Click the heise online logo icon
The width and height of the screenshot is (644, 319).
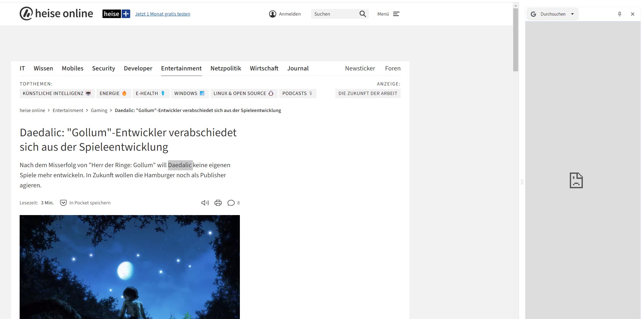point(26,14)
